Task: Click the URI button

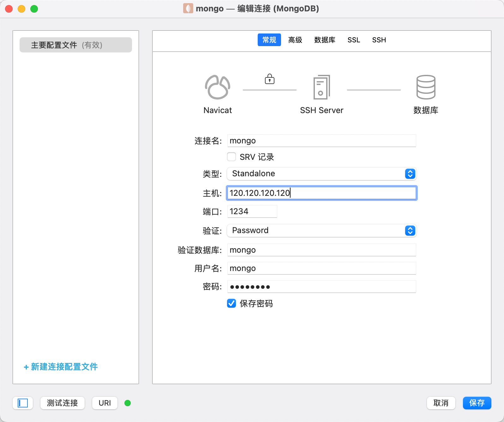Action: (x=105, y=403)
